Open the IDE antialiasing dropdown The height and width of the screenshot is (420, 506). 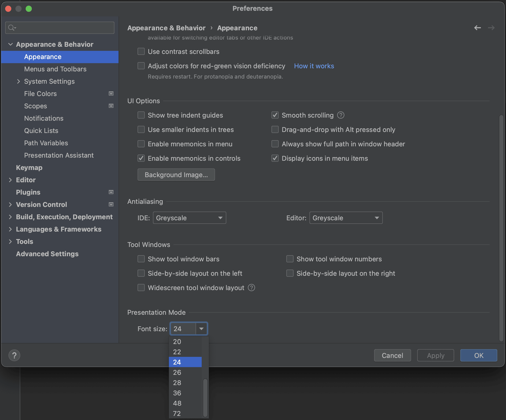189,218
